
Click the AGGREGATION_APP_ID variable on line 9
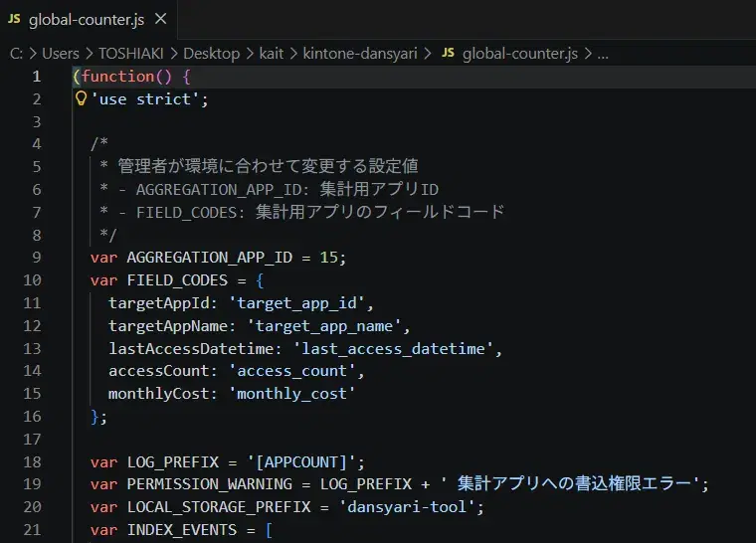(209, 257)
